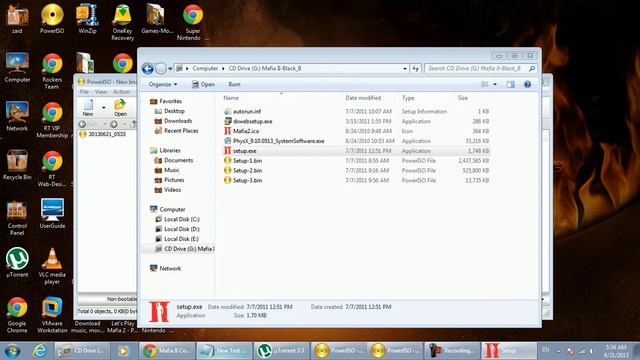The width and height of the screenshot is (640, 360).
Task: Open Documents library in navigation pane
Action: coord(178,160)
